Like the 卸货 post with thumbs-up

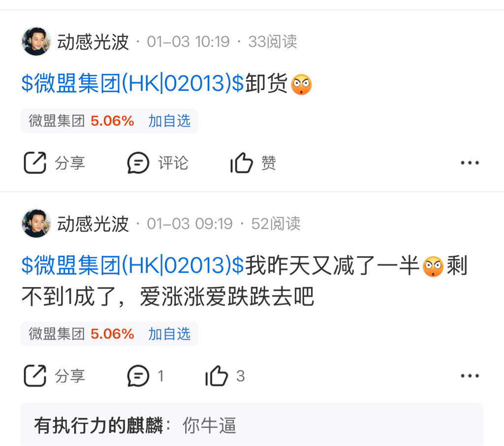(242, 163)
